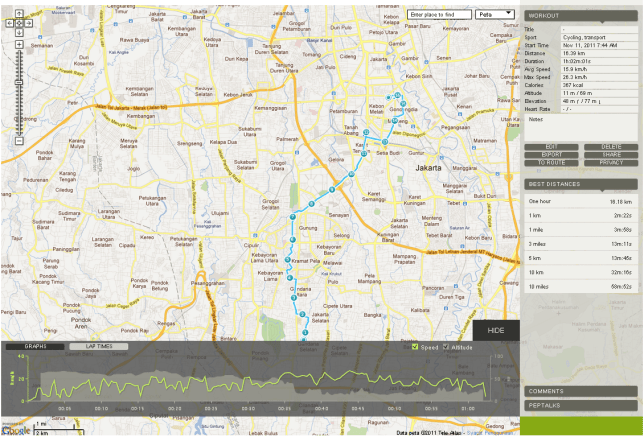
Task: Zoom out with the minus icon
Action: 19,141
